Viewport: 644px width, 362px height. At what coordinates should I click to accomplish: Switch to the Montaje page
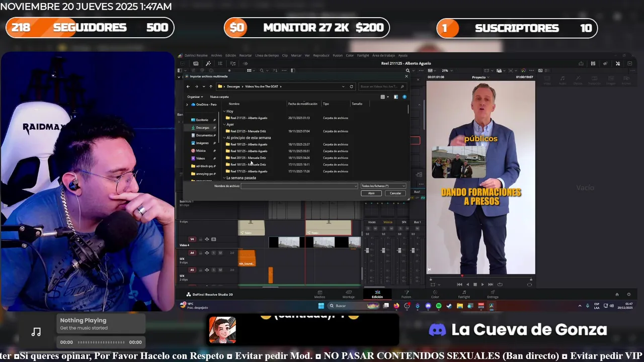[x=349, y=294]
